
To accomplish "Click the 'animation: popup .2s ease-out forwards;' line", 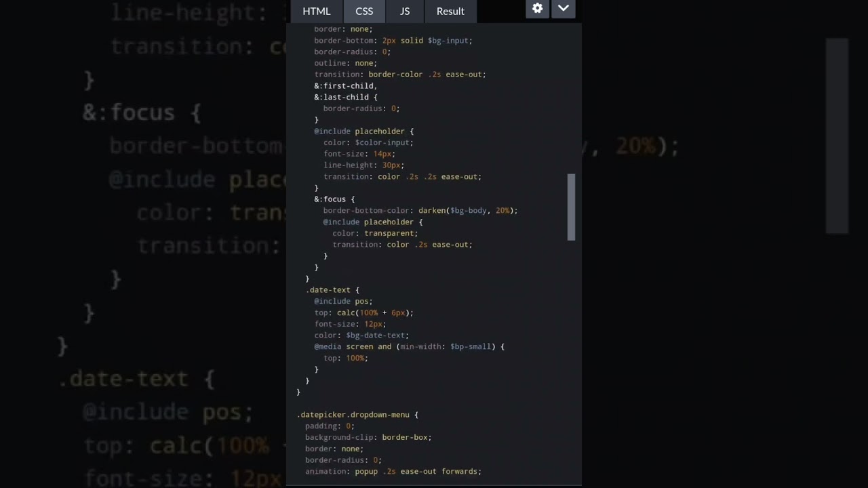I will coord(393,471).
